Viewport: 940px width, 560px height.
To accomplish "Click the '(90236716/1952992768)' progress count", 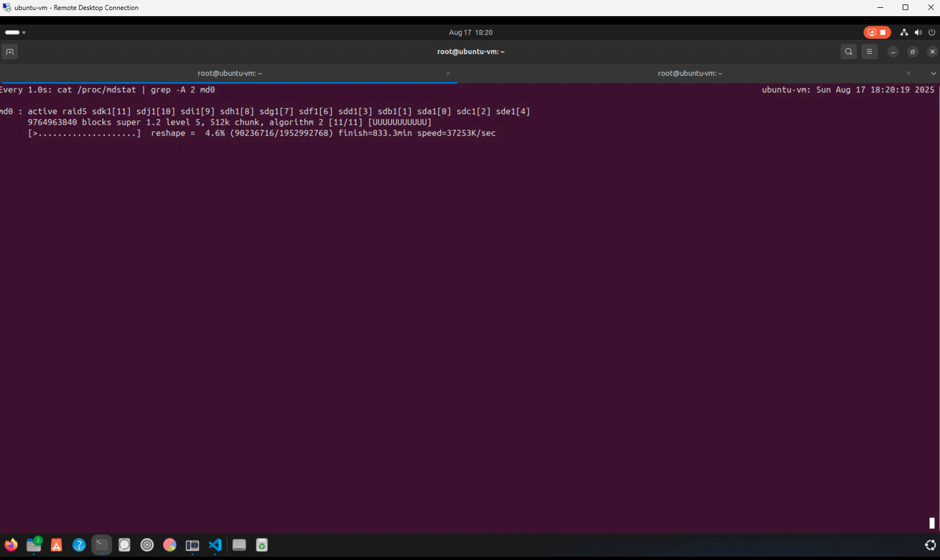I will 282,133.
